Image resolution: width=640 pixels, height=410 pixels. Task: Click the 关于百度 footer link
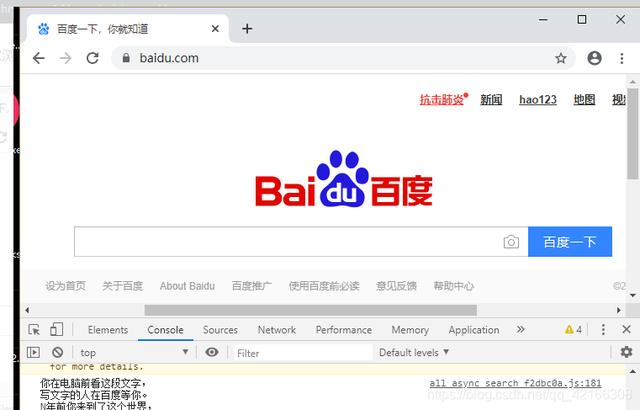point(122,286)
